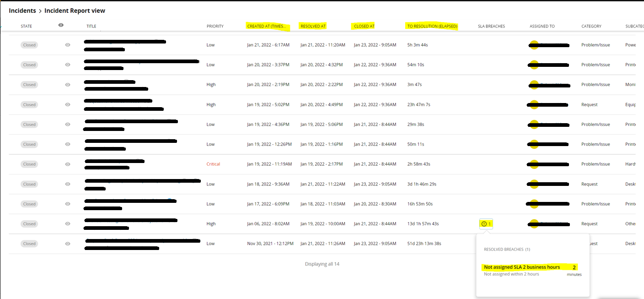This screenshot has height=299, width=644.
Task: Open the Incidents breadcrumb link
Action: point(22,11)
